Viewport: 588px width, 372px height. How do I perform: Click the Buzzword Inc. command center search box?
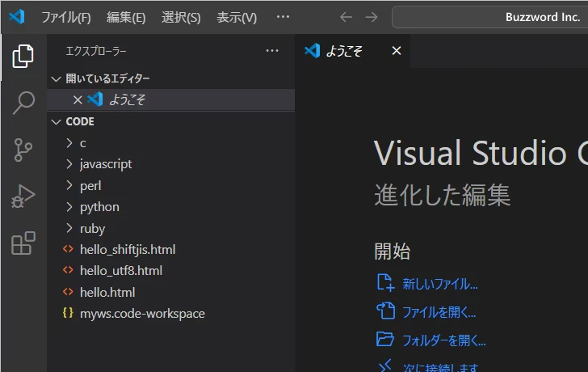[x=489, y=17]
